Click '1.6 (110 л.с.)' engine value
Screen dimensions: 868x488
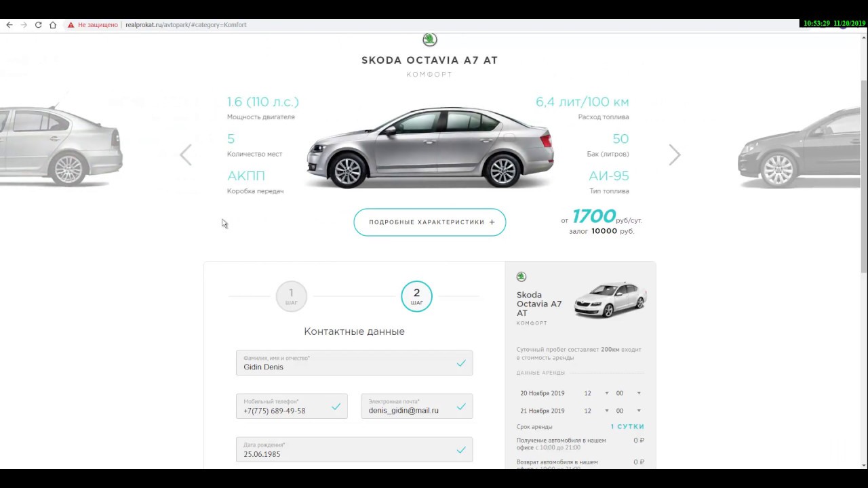262,102
